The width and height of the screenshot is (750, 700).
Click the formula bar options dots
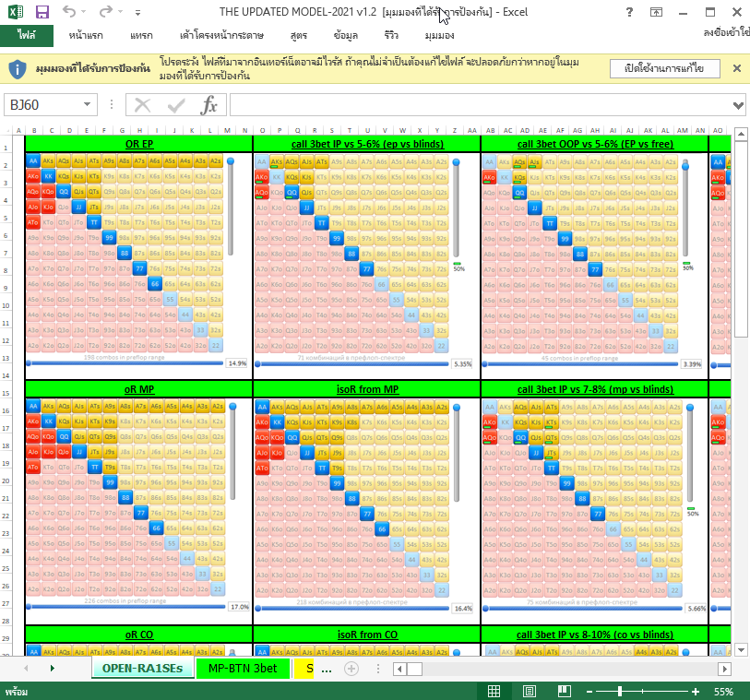point(112,105)
